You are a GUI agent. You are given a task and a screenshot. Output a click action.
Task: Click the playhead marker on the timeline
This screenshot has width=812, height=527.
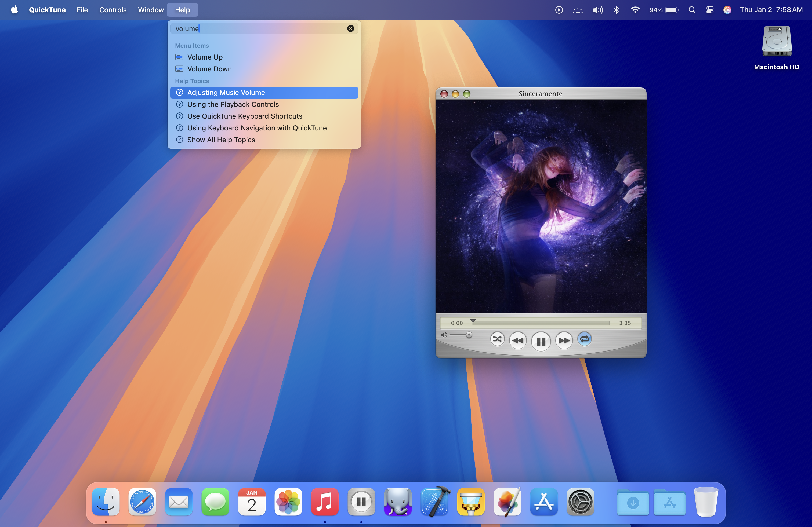[x=473, y=322]
